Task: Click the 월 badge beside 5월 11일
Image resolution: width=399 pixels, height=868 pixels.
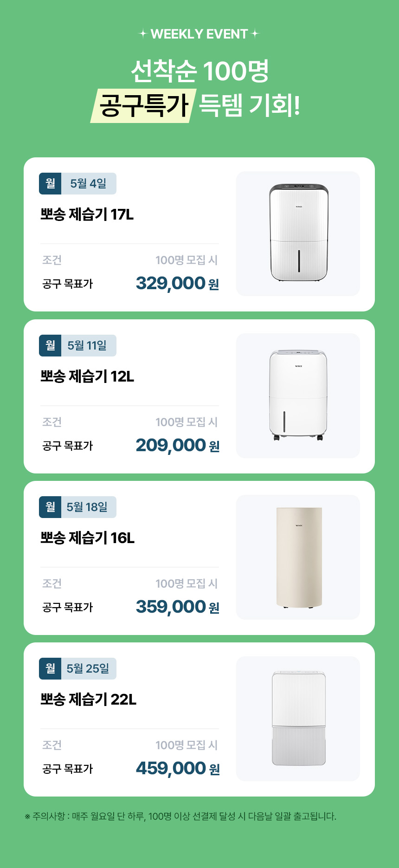Action: click(x=50, y=346)
